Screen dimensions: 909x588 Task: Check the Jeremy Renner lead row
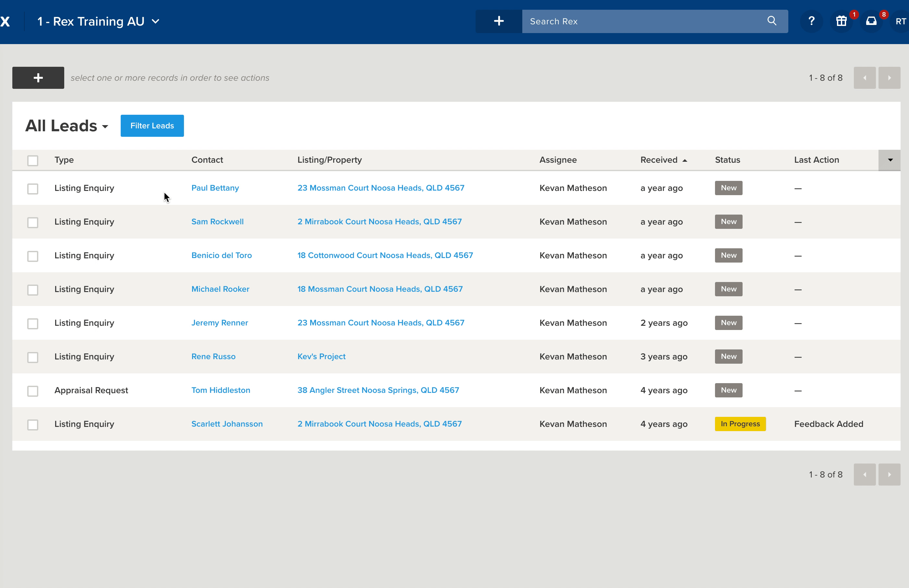click(x=33, y=323)
